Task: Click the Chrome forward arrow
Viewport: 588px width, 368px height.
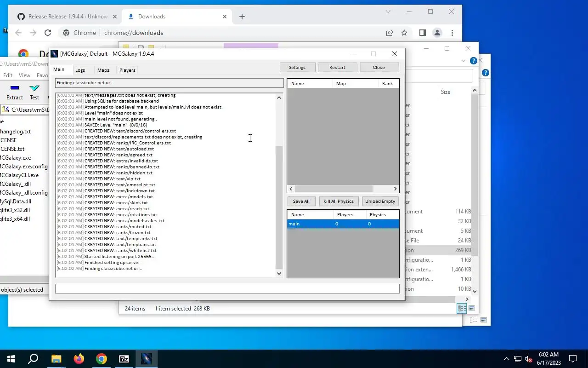Action: tap(33, 33)
